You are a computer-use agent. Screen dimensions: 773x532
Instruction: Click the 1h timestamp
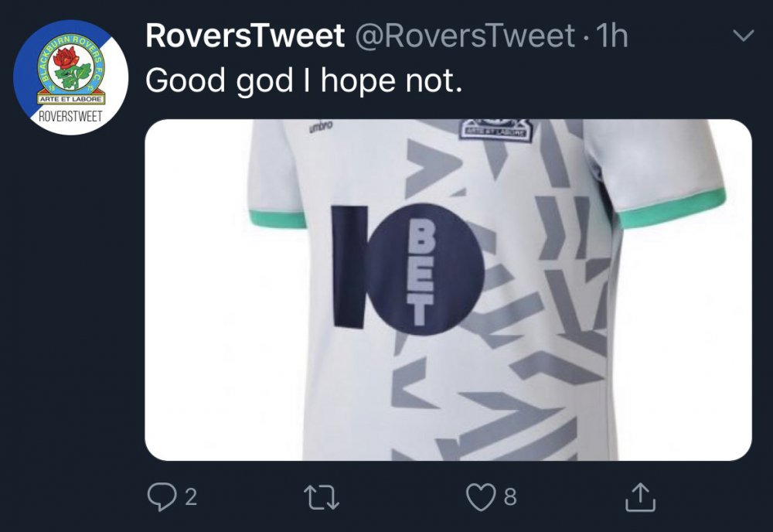tap(611, 36)
